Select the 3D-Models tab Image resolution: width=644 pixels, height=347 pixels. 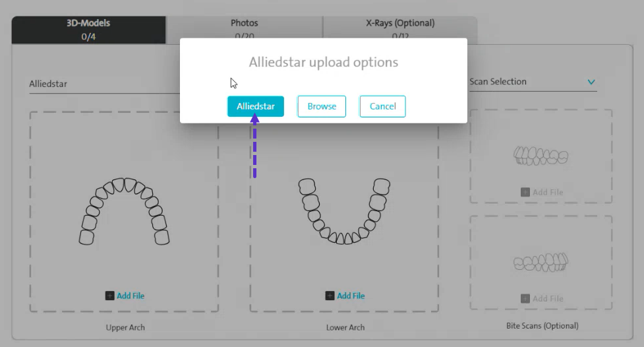click(88, 29)
